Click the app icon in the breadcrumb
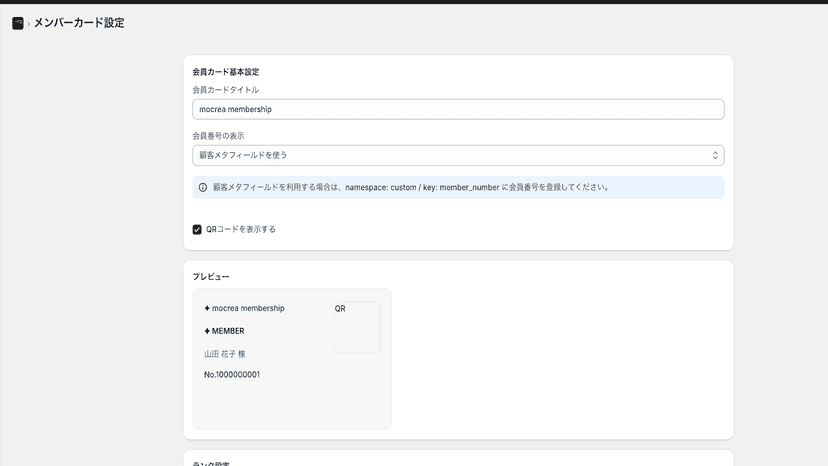 click(17, 23)
